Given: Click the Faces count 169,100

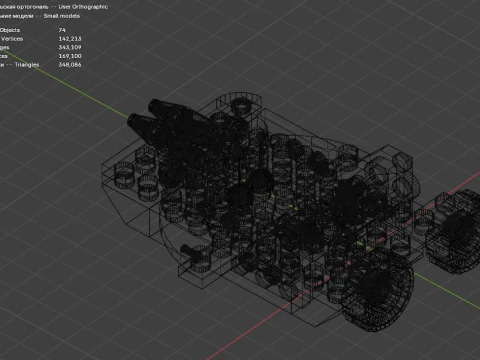Looking at the screenshot, I should [70, 56].
